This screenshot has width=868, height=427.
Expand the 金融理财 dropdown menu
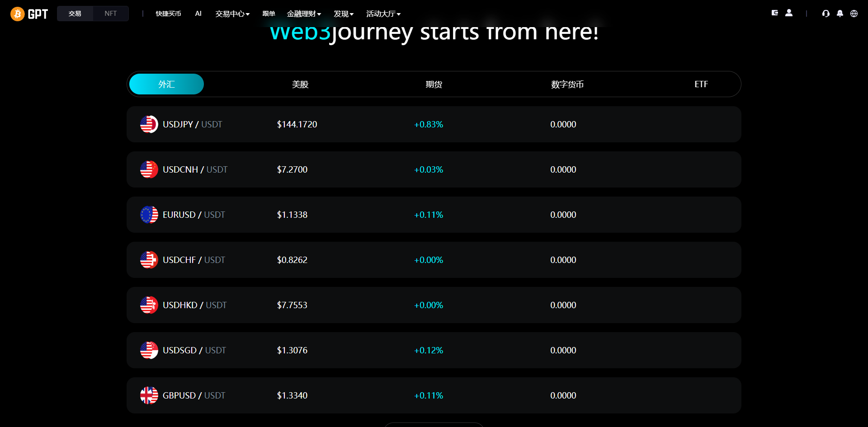304,14
